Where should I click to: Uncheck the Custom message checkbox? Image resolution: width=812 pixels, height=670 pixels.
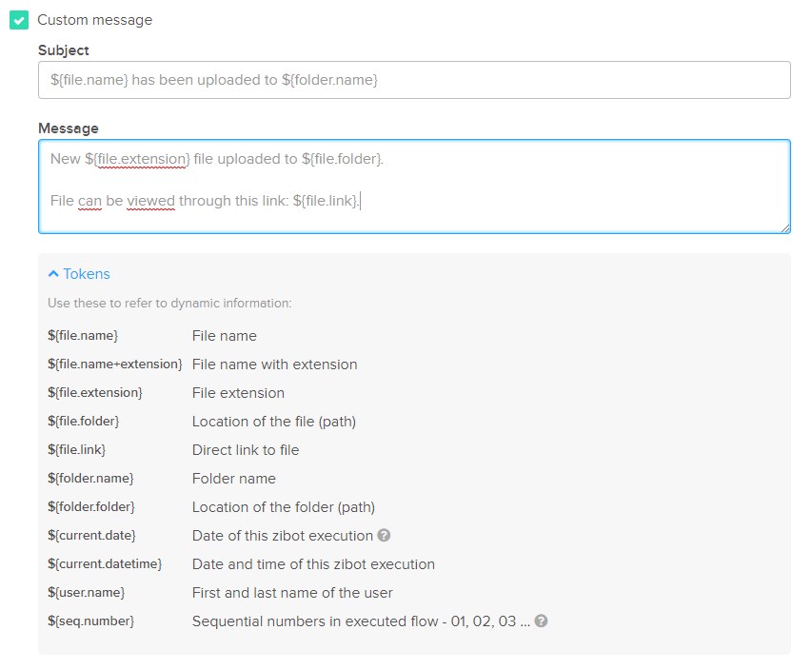coord(19,20)
